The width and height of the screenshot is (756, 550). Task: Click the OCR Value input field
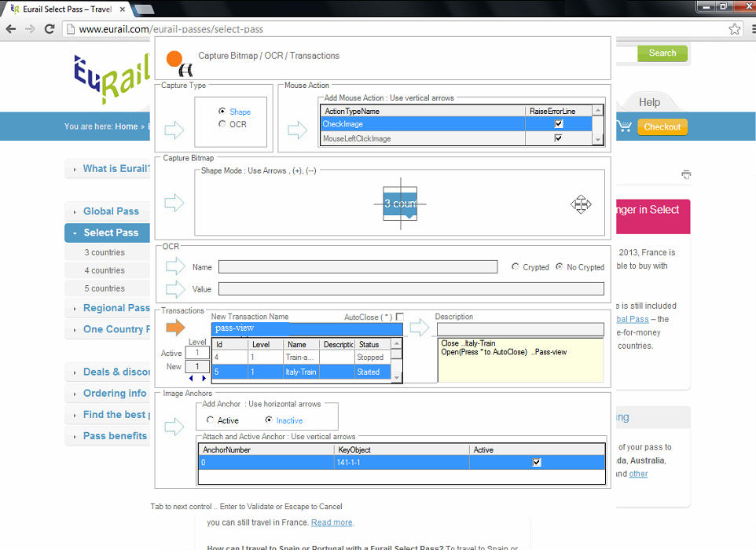pos(411,288)
